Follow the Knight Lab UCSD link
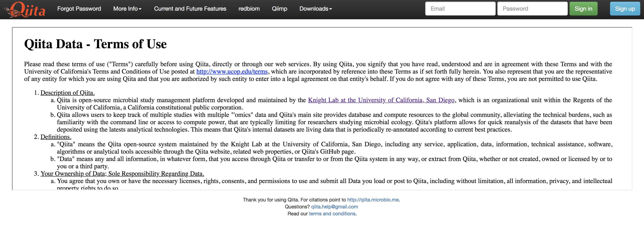Image resolution: width=644 pixels, height=228 pixels. coord(381,100)
